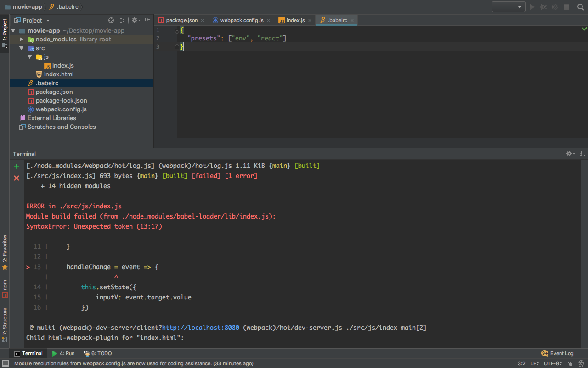This screenshot has width=588, height=368.
Task: Close the package.json tab
Action: click(x=203, y=20)
